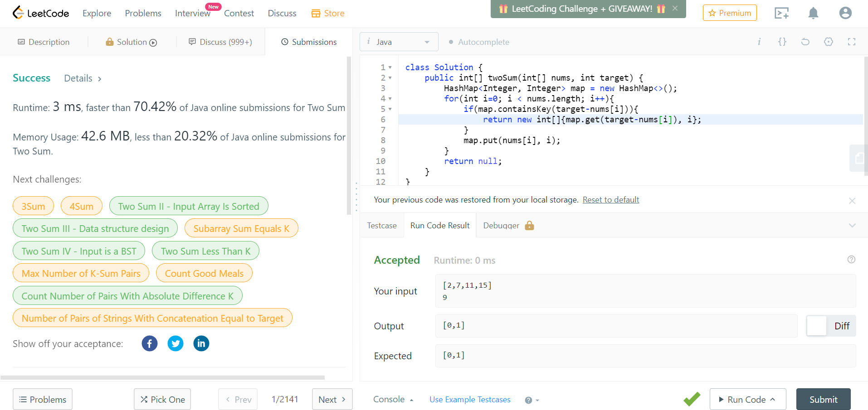Open Count Good Meals challenge

pyautogui.click(x=204, y=273)
